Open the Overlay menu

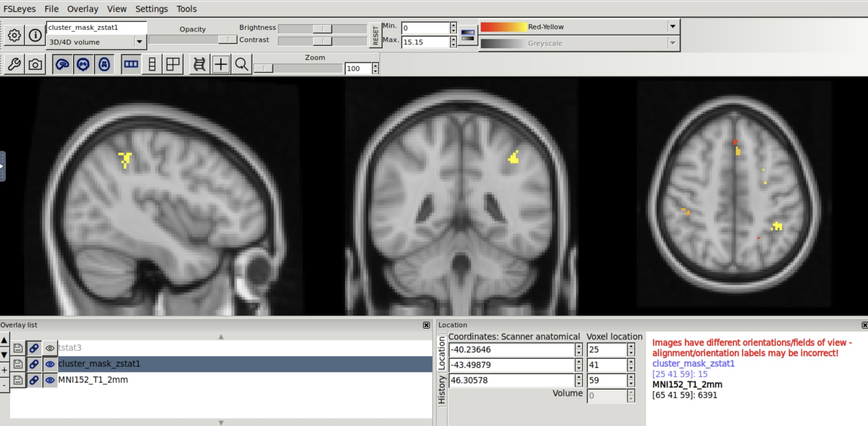82,9
